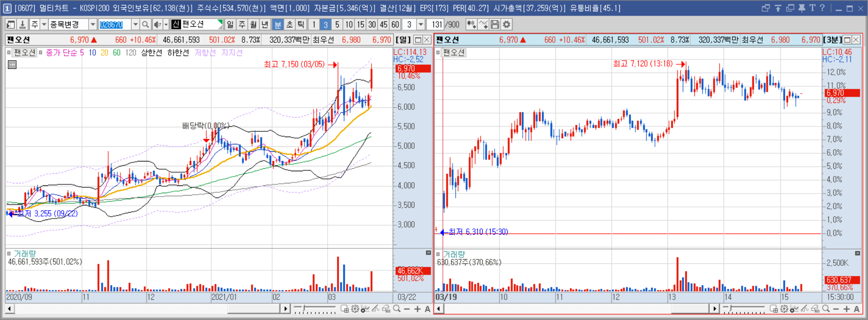Click scroll-left arrow under 3-minute chart
Image resolution: width=868 pixels, height=320 pixels.
click(x=439, y=309)
